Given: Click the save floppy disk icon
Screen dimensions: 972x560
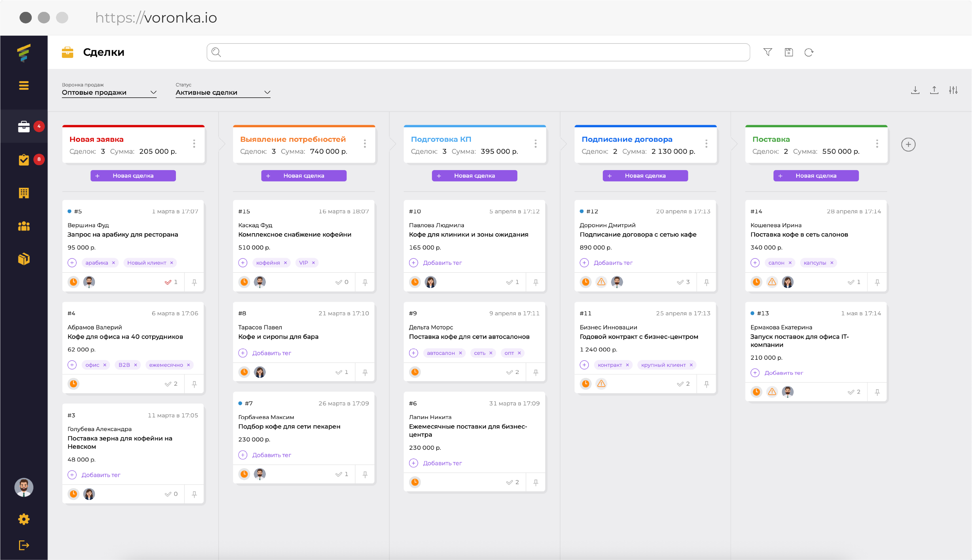Looking at the screenshot, I should coord(788,52).
